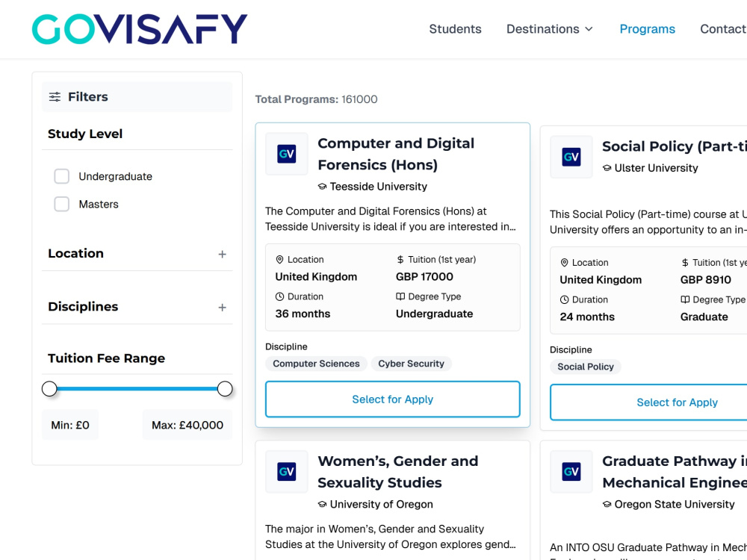Click graduation cap icon beside Ulster University
Image resolution: width=747 pixels, height=560 pixels.
point(607,168)
